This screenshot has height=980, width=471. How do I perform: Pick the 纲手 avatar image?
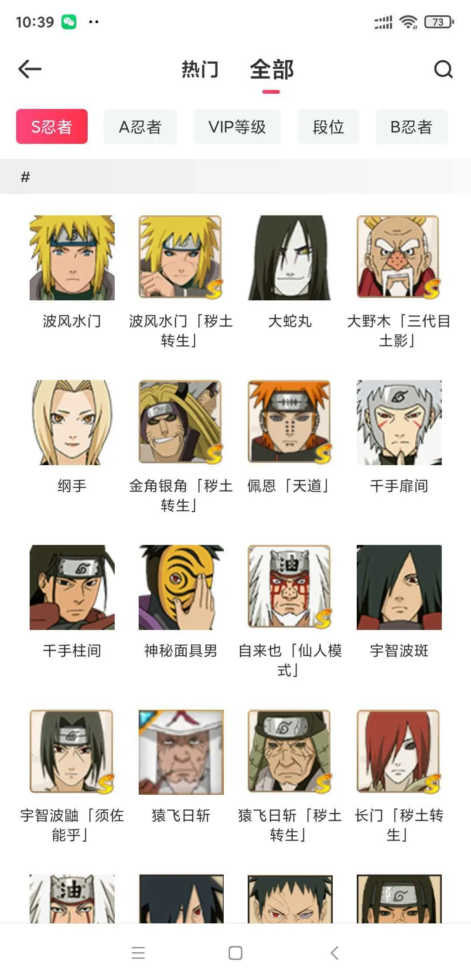(72, 422)
